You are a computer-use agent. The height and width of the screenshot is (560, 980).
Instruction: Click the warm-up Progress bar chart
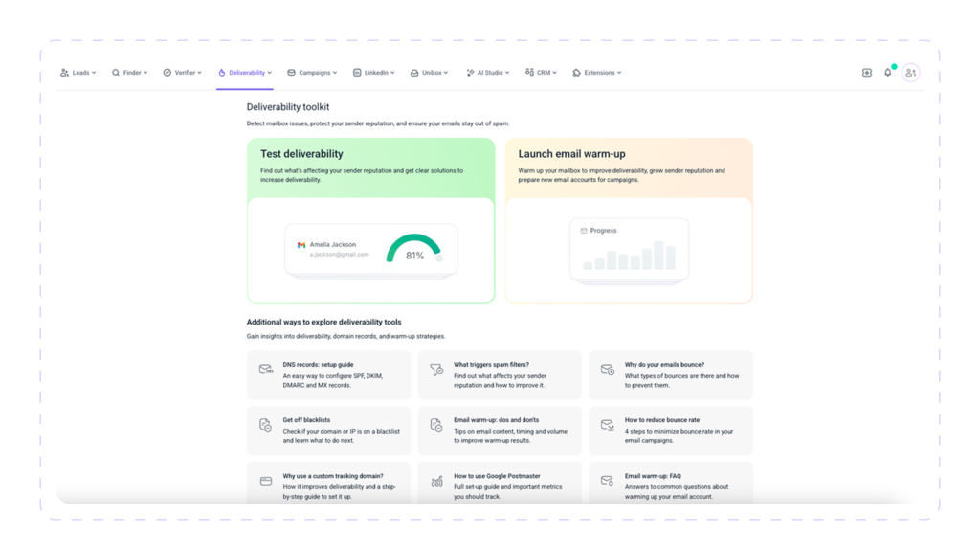click(630, 255)
